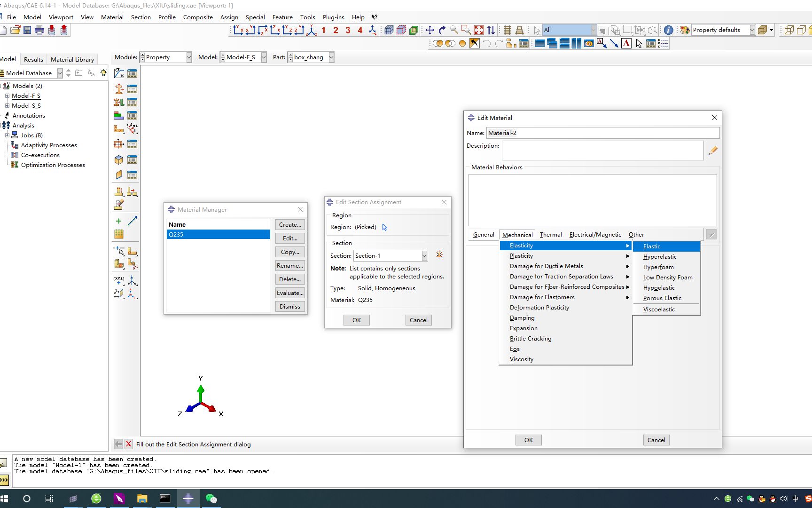Screen dimensions: 812x508
Task: Open the Query Information tool
Action: click(x=668, y=30)
